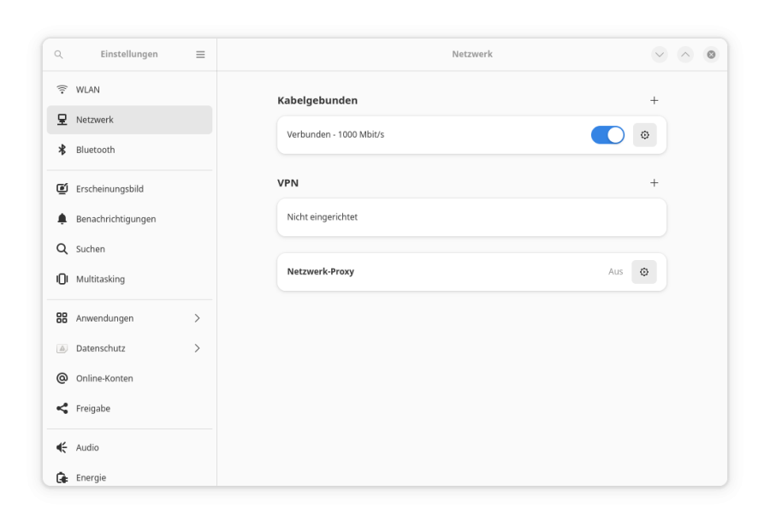
Task: Click the Bluetooth symbol icon
Action: 62,150
